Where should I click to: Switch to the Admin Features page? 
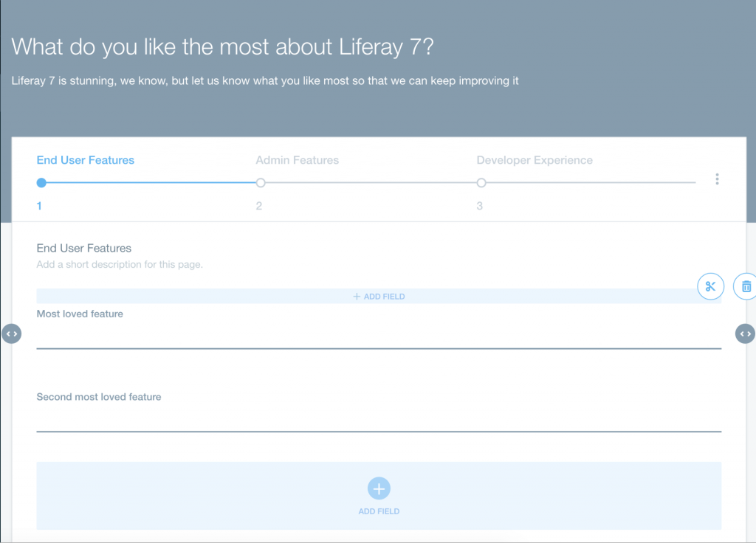(297, 159)
